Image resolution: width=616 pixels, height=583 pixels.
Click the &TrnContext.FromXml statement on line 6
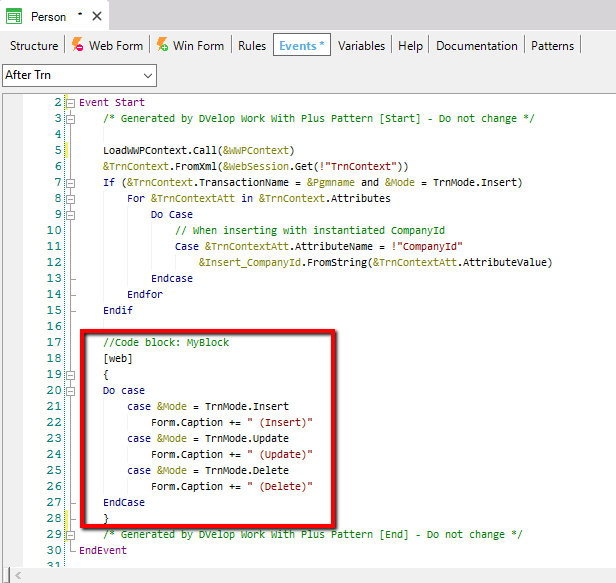coord(256,167)
